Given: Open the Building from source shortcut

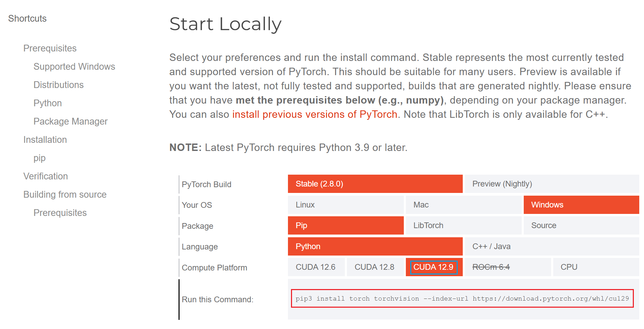Looking at the screenshot, I should tap(65, 195).
